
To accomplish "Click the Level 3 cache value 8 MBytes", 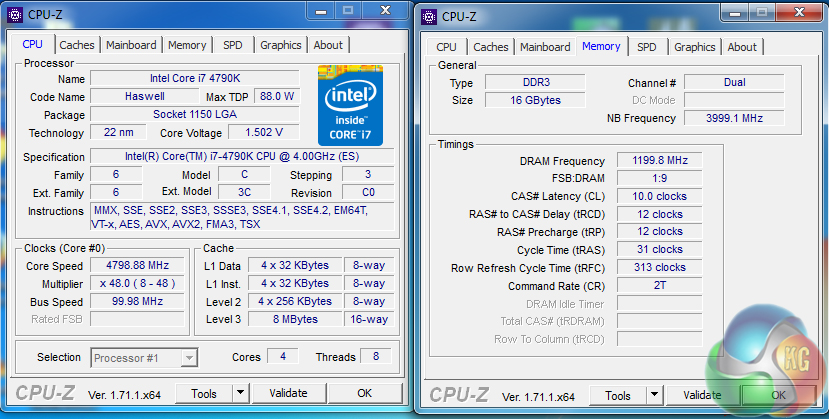I will pyautogui.click(x=295, y=319).
